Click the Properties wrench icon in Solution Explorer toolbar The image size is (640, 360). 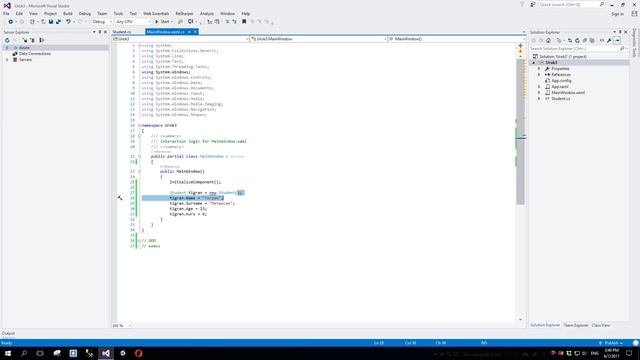[x=609, y=40]
